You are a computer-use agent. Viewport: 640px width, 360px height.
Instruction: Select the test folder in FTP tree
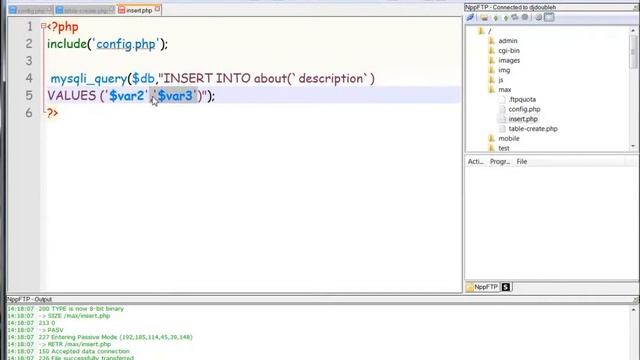pos(504,148)
